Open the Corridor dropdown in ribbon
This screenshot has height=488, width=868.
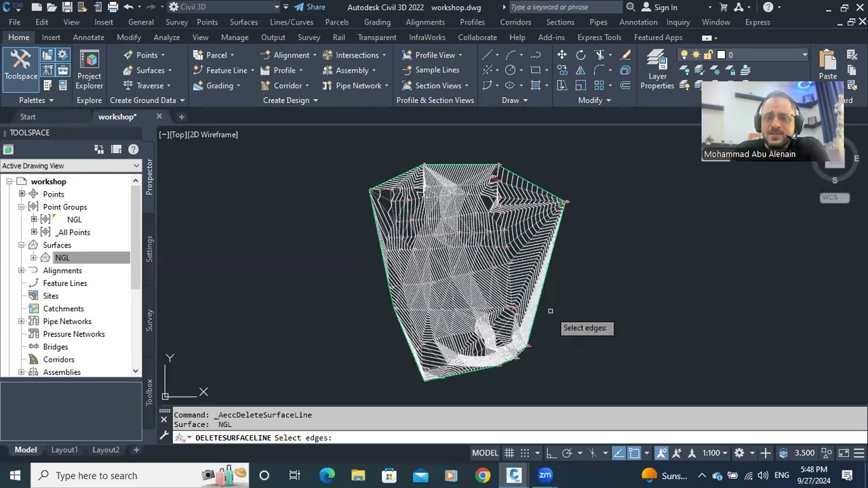click(x=285, y=85)
